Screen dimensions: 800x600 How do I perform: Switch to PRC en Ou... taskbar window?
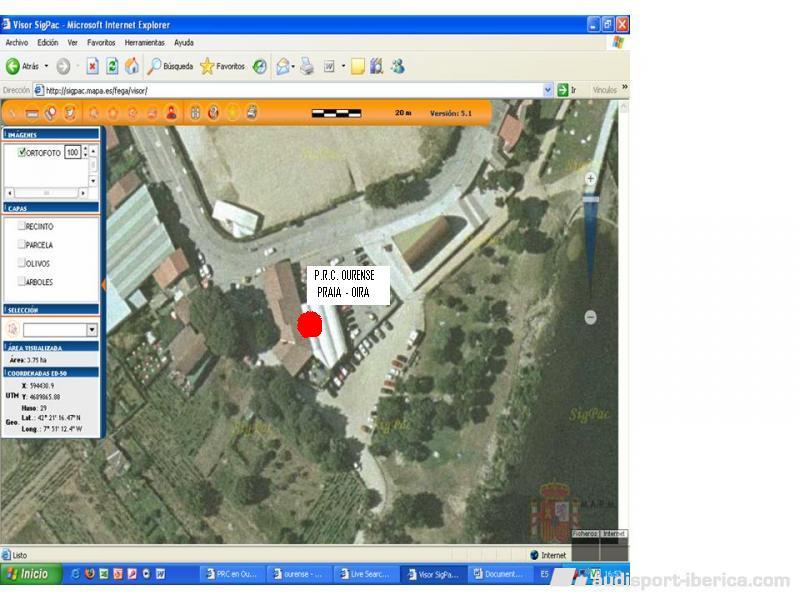232,574
